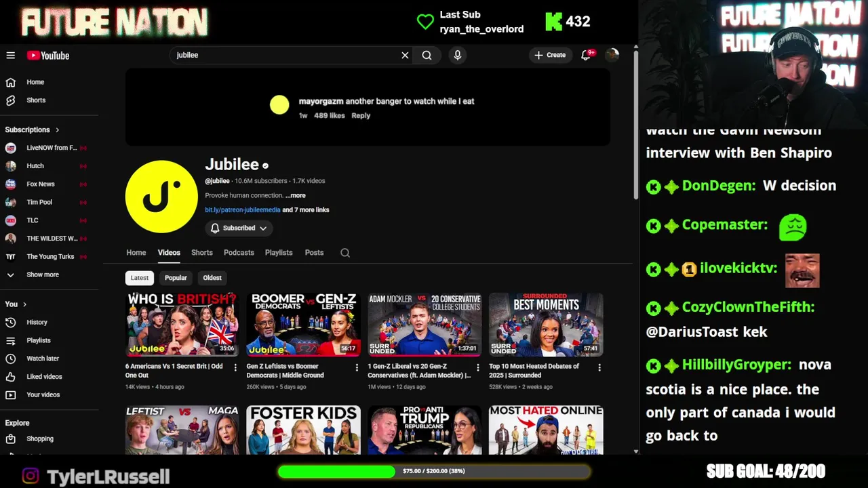Open options menu for Adam Mockler video

[x=478, y=367]
